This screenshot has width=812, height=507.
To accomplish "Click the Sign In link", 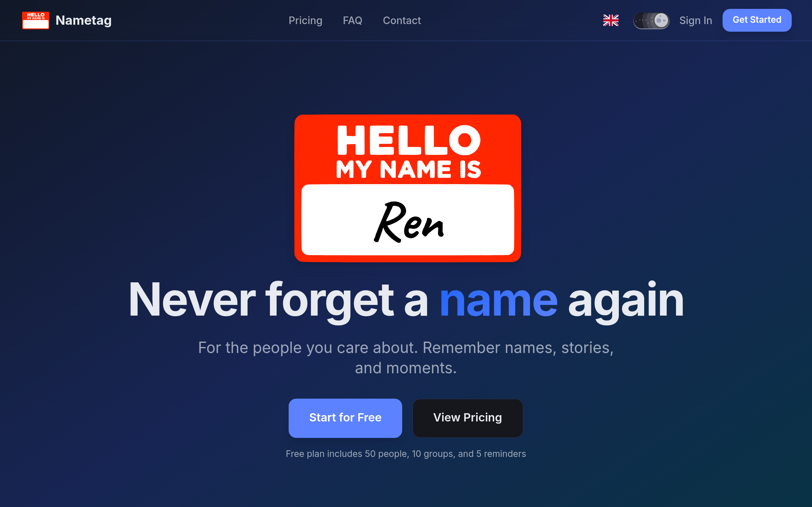I will coord(695,21).
